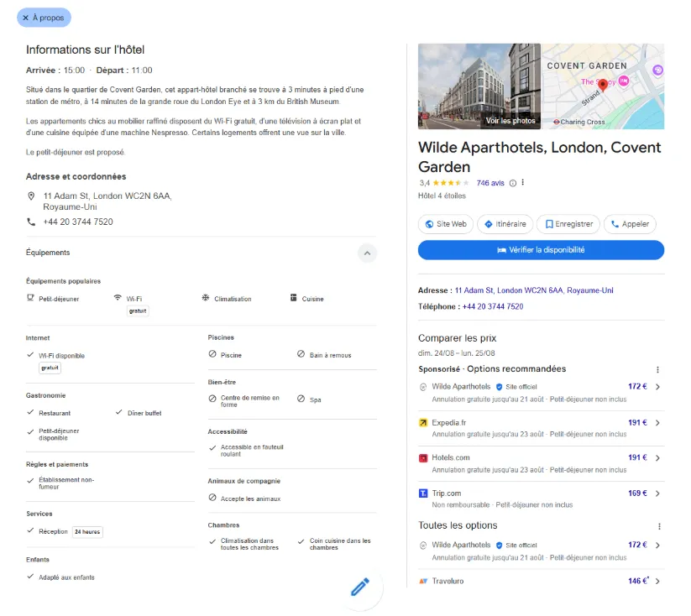This screenshot has width=691, height=616.
Task: Click chevron arrow on Expedia.fr row
Action: (657, 423)
